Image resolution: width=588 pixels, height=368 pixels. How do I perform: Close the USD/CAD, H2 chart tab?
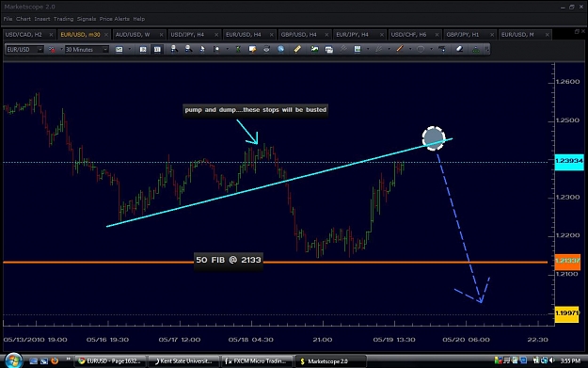point(51,35)
